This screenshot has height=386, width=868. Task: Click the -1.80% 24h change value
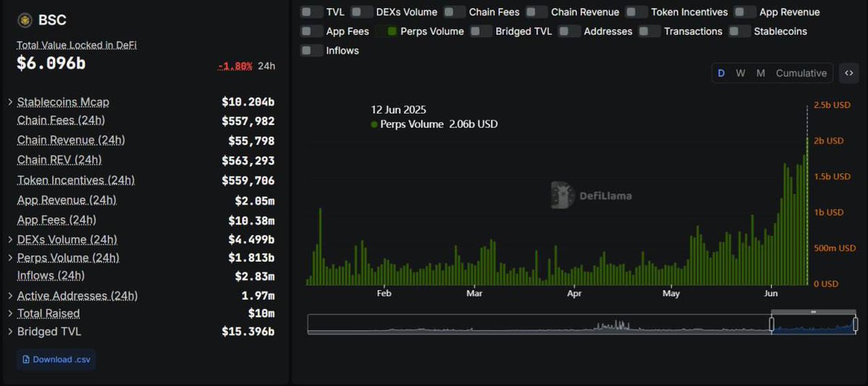tap(235, 66)
